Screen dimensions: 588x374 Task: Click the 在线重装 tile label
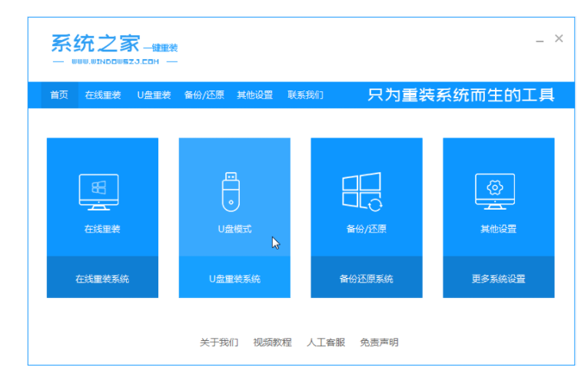[102, 229]
